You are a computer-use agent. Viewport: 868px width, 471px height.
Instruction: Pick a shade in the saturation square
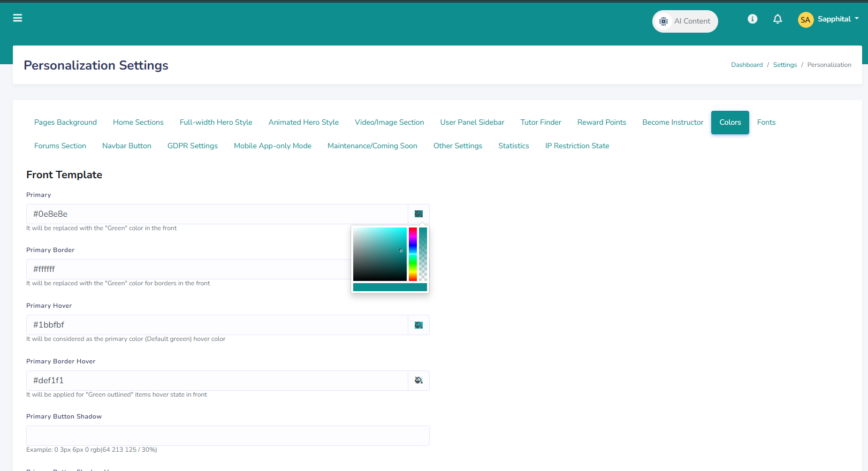[380, 254]
